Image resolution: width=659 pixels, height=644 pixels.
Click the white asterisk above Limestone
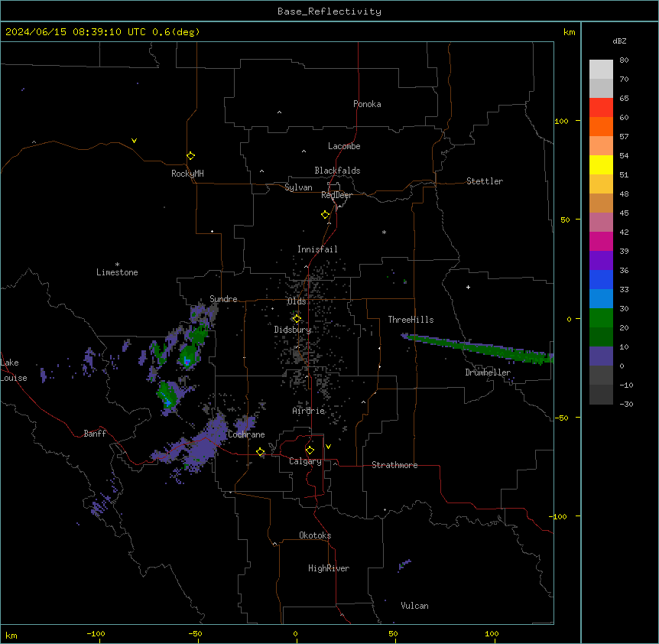click(117, 265)
